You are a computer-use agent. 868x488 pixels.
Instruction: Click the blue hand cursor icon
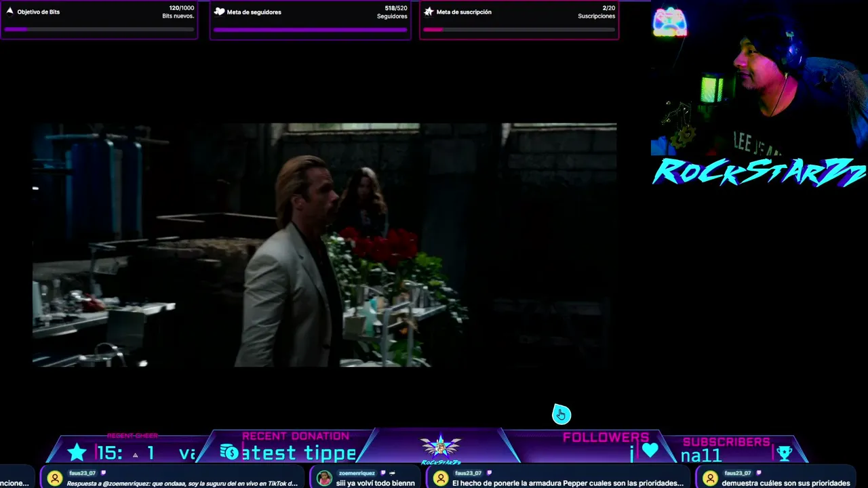tap(561, 414)
